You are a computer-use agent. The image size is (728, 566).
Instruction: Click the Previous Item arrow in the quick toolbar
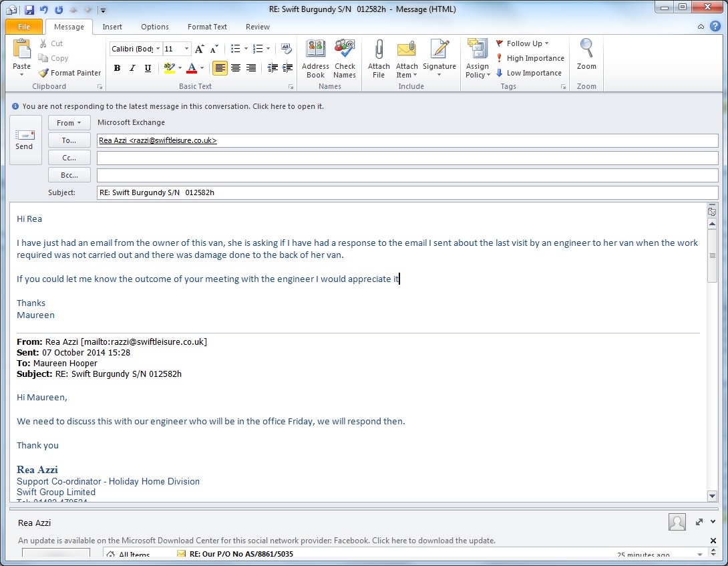click(x=73, y=10)
